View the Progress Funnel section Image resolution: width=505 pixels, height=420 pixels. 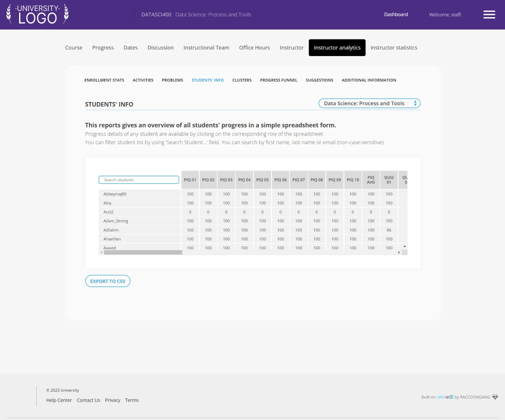pos(279,80)
